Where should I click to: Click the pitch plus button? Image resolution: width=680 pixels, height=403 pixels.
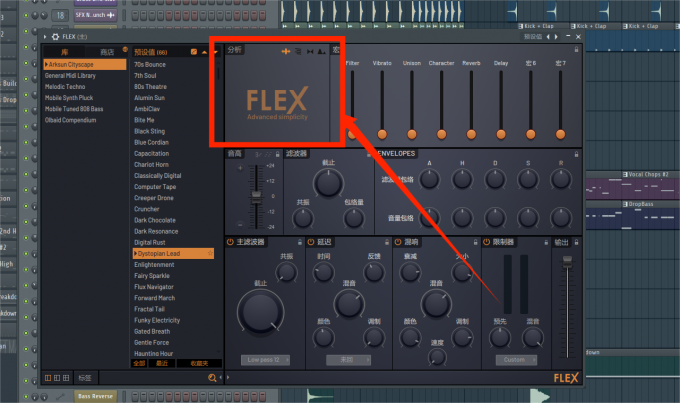[x=240, y=168]
